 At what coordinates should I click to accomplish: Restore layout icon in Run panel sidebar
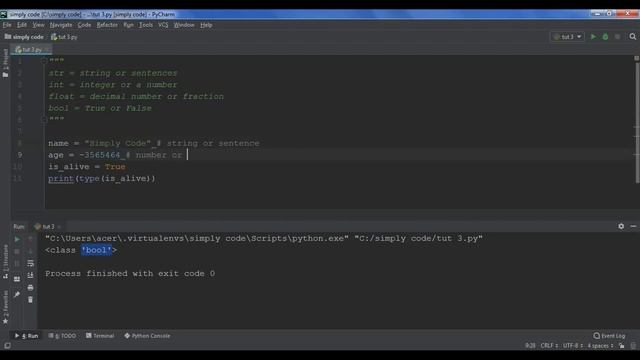pos(17,279)
